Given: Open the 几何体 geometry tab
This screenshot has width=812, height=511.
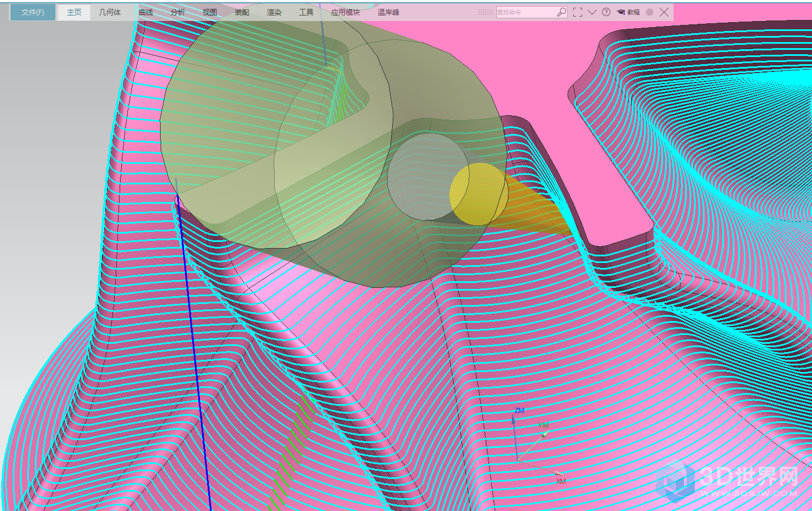Looking at the screenshot, I should click(110, 12).
